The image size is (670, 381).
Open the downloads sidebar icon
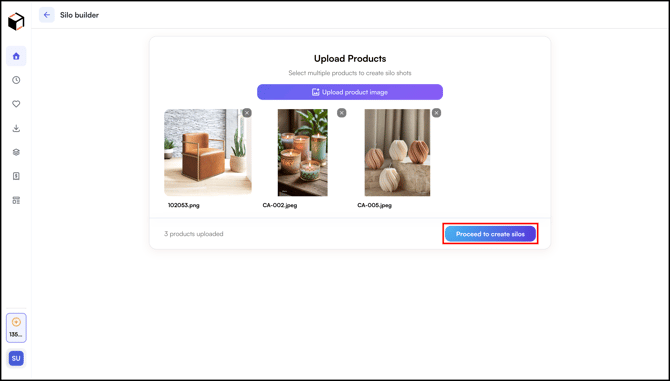click(16, 128)
